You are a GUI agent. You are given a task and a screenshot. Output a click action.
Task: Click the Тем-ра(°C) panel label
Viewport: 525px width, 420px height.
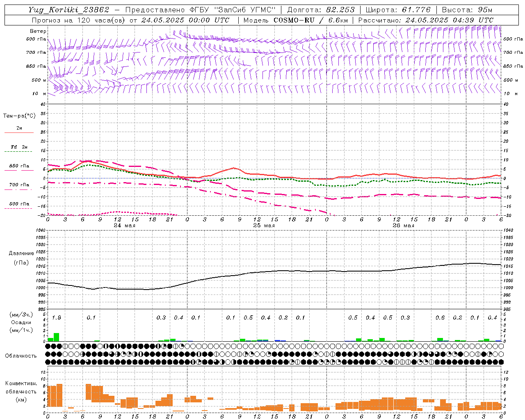click(19, 116)
